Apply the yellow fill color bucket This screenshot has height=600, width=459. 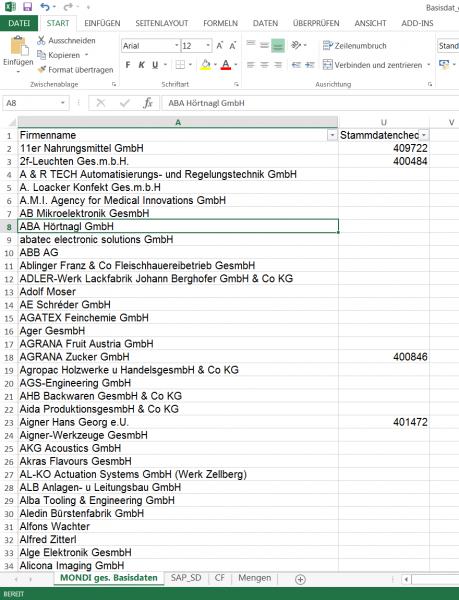point(205,65)
